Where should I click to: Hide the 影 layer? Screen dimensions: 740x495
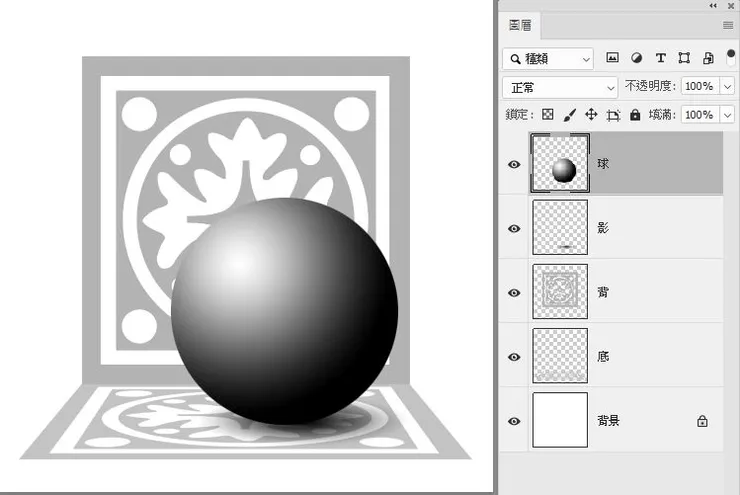tap(514, 228)
